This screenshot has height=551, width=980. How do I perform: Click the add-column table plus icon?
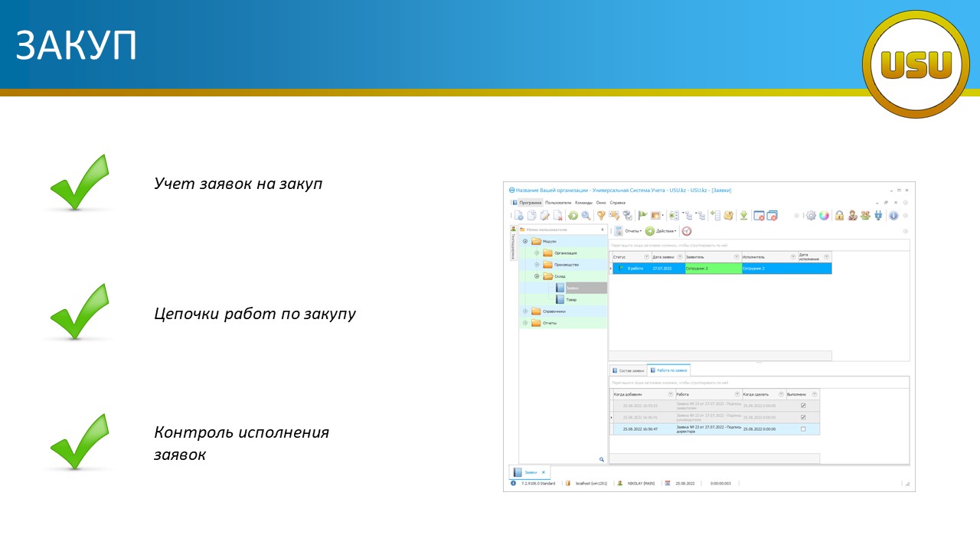coord(716,216)
